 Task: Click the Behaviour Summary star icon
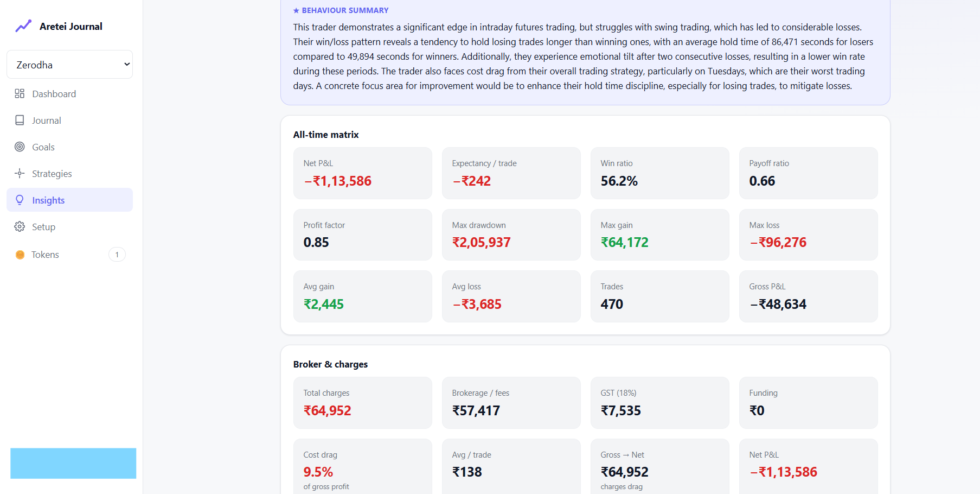tap(296, 10)
